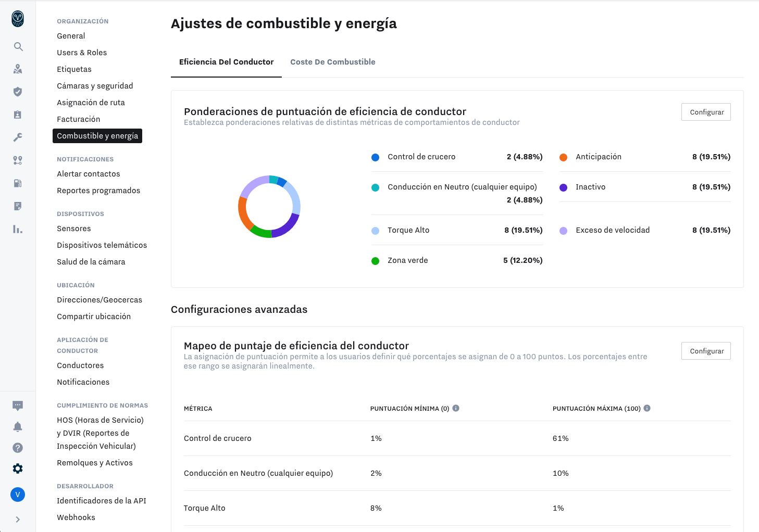Open the maintenance wrench icon
This screenshot has width=759, height=532.
pyautogui.click(x=18, y=137)
